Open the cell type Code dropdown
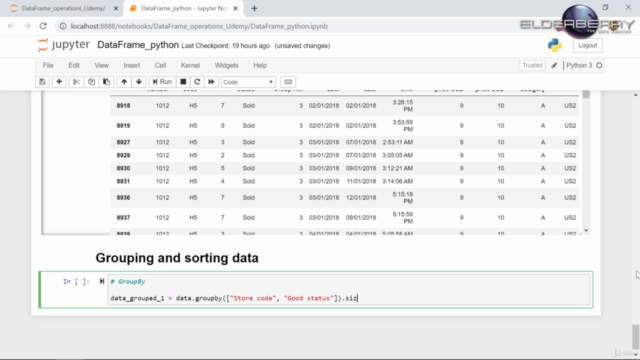The width and height of the screenshot is (640, 360). [x=248, y=82]
